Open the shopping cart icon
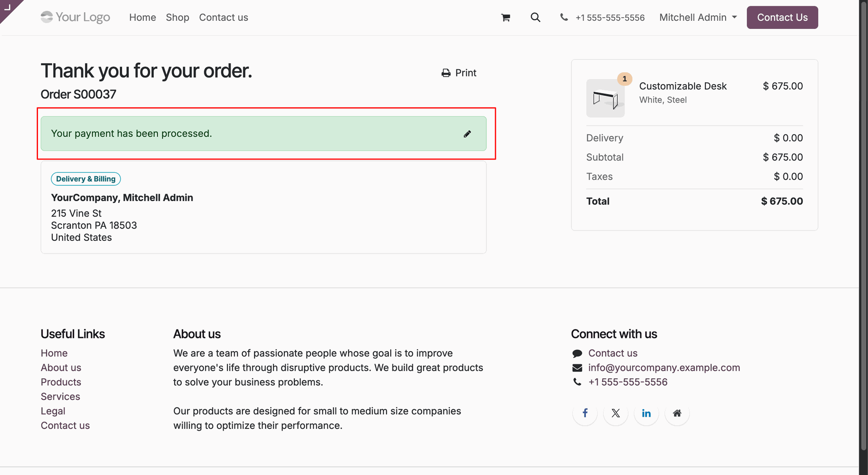 pos(506,18)
